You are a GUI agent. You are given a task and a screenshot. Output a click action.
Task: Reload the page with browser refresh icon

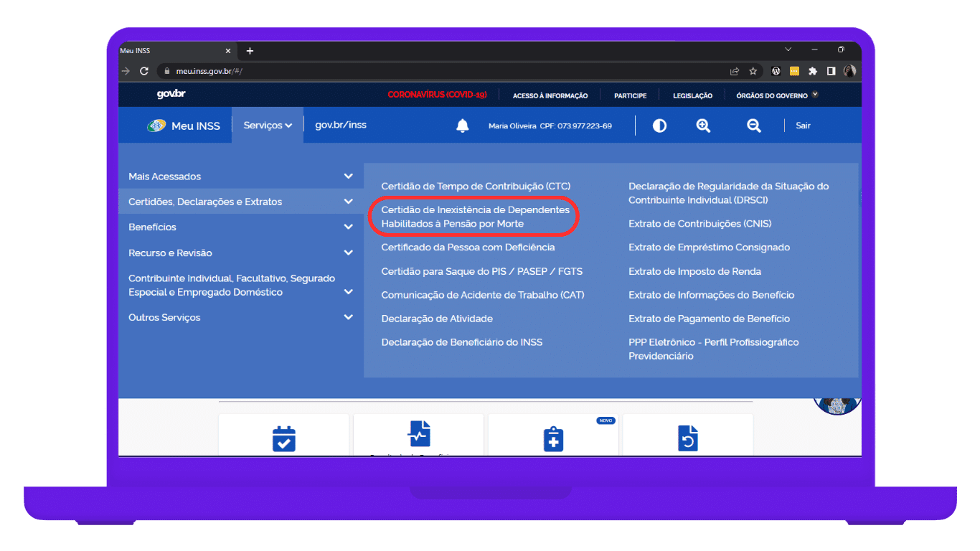coord(144,71)
